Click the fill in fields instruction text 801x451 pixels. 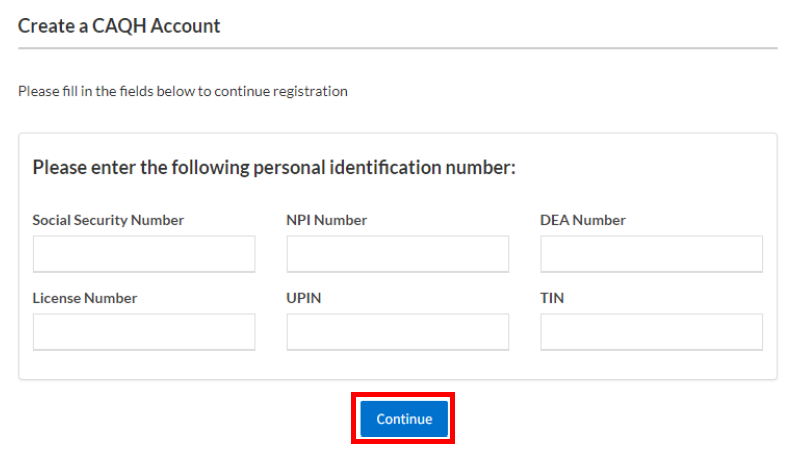pyautogui.click(x=183, y=91)
